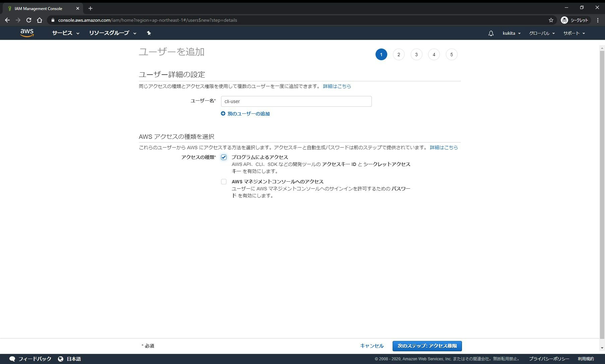Image resolution: width=605 pixels, height=364 pixels.
Task: Click the browser address bar URL
Action: (x=147, y=20)
